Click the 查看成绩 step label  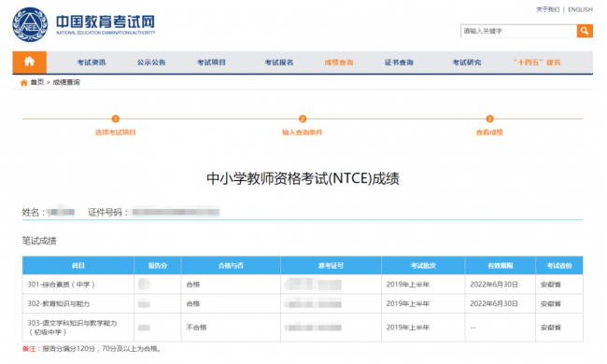tap(489, 133)
